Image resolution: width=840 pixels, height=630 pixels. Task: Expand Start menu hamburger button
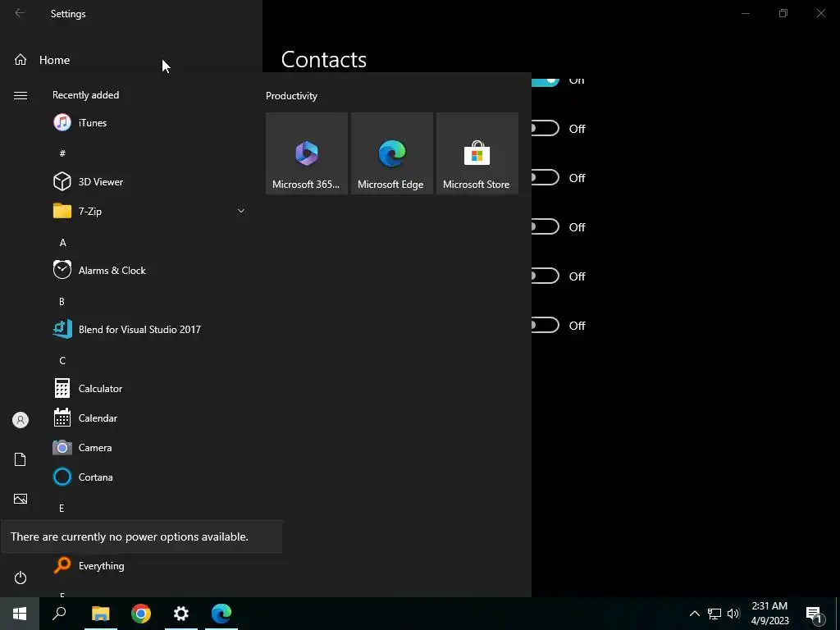tap(21, 95)
